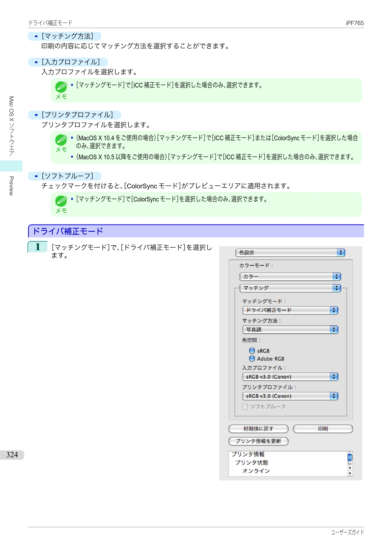Click the ユーザーズガイド footer text
The height and width of the screenshot is (555, 392).
[x=347, y=532]
